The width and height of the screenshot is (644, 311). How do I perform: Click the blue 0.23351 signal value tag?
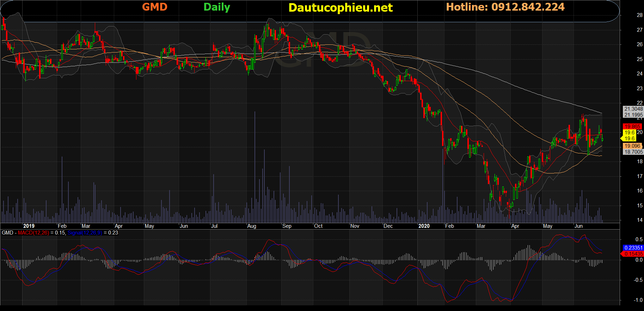pyautogui.click(x=633, y=248)
